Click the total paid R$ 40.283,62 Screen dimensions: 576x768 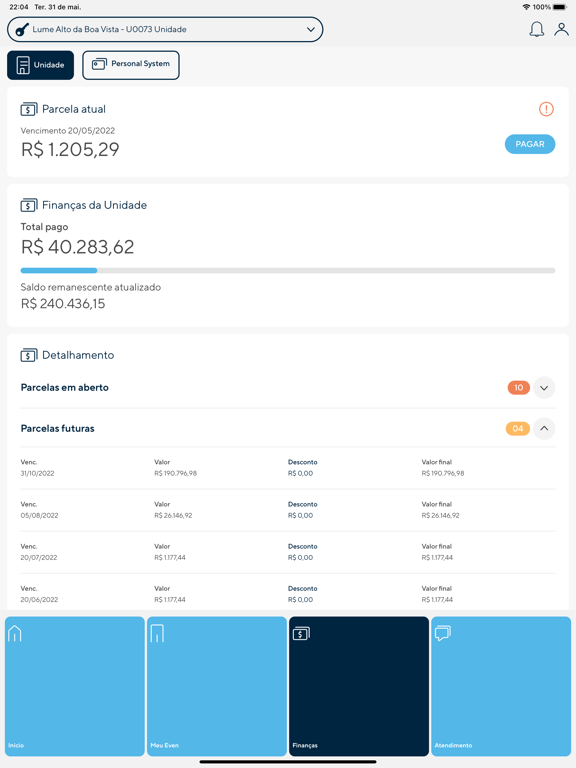point(77,247)
